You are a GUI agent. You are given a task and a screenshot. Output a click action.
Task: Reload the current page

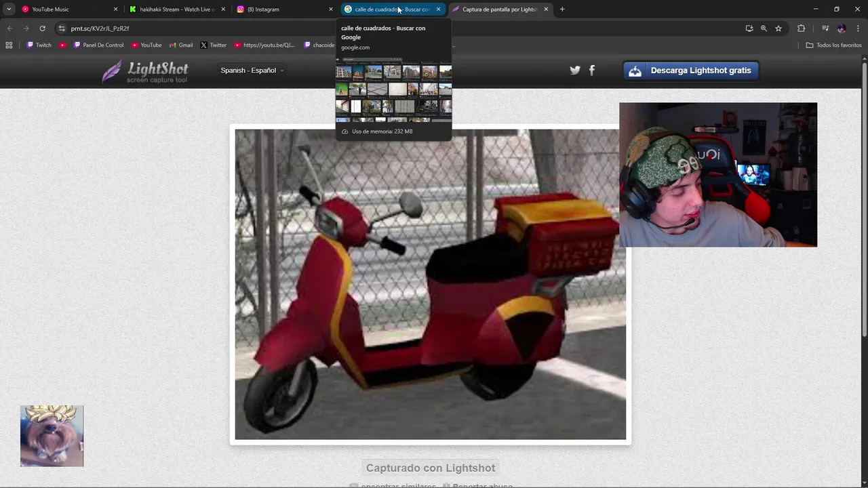(x=42, y=28)
